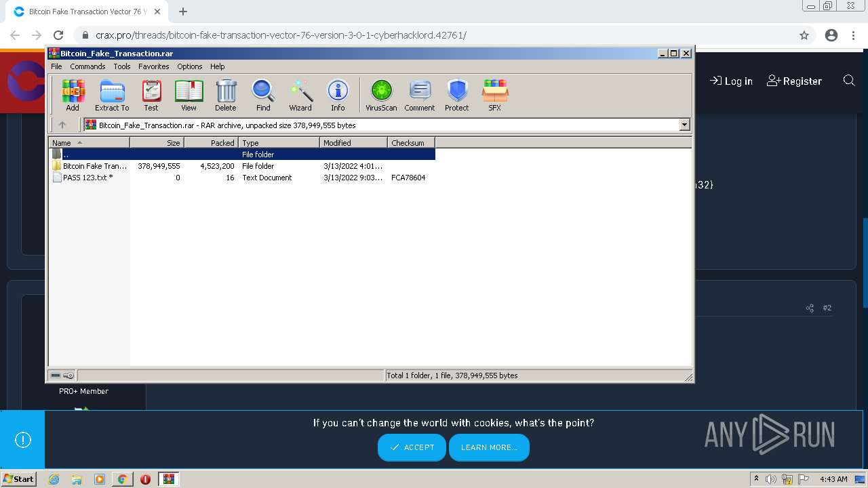Click Learn More on cookie banner
The height and width of the screenshot is (488, 868).
pyautogui.click(x=489, y=447)
